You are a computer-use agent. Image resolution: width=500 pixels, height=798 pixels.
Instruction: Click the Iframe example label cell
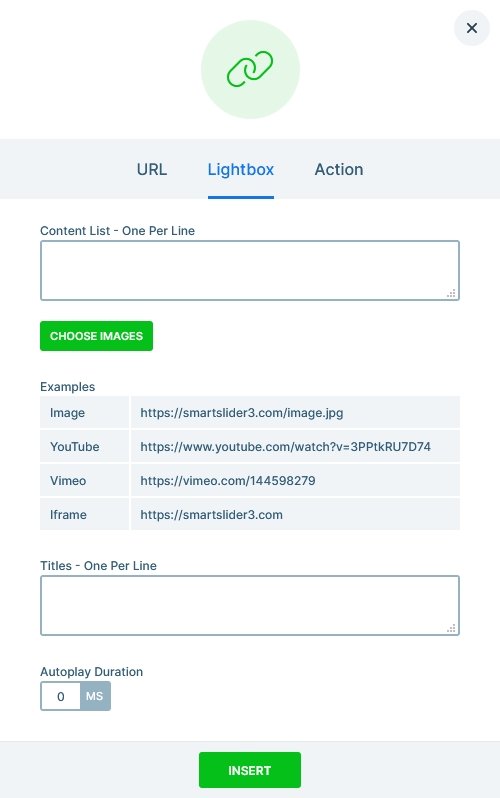point(85,515)
